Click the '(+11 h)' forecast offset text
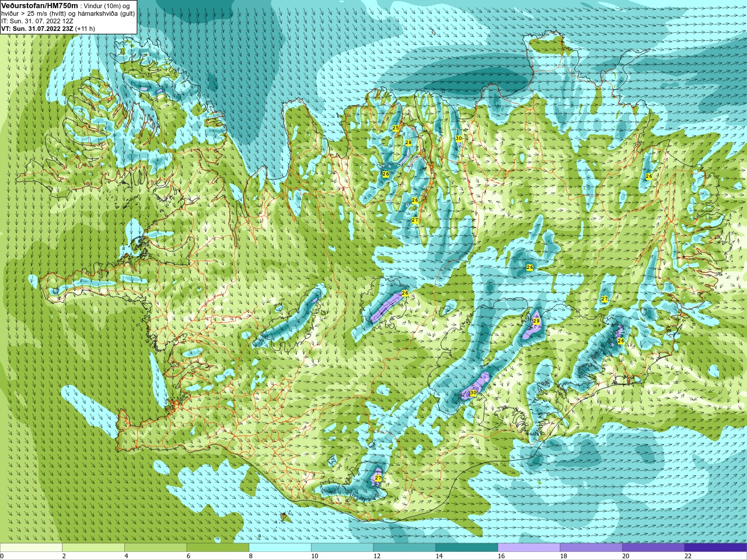747x560 pixels. click(85, 29)
